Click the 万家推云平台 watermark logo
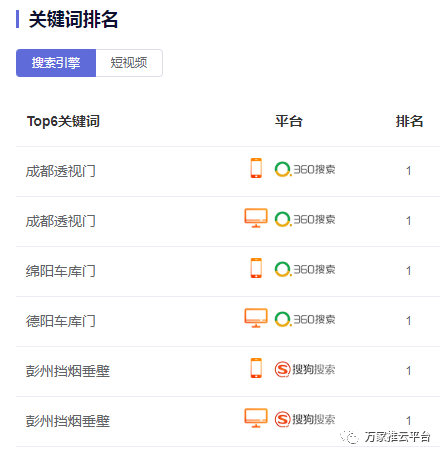This screenshot has height=456, width=444. coord(386,437)
